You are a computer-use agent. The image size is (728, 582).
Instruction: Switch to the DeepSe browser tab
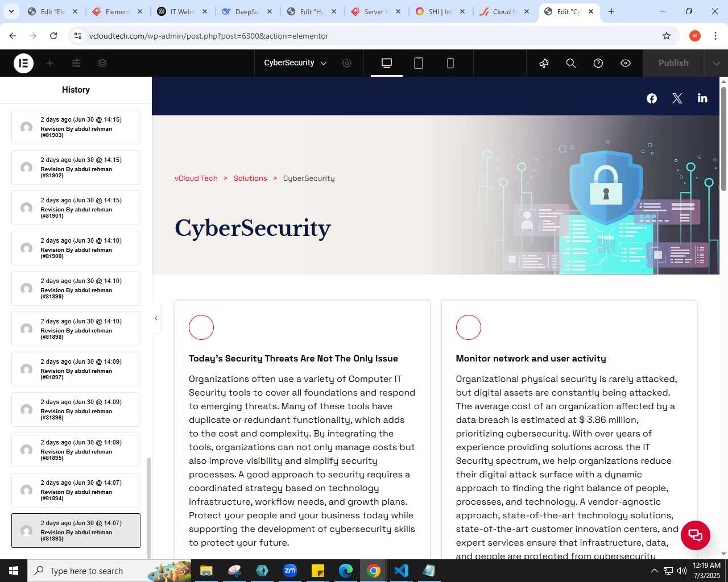click(x=247, y=11)
